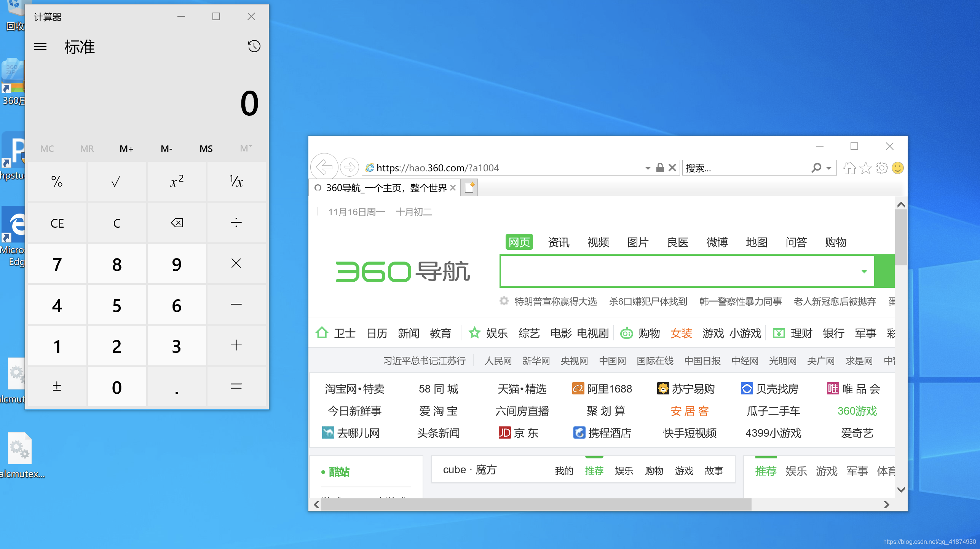The image size is (980, 549).
Task: Click the browser home icon
Action: coord(849,168)
